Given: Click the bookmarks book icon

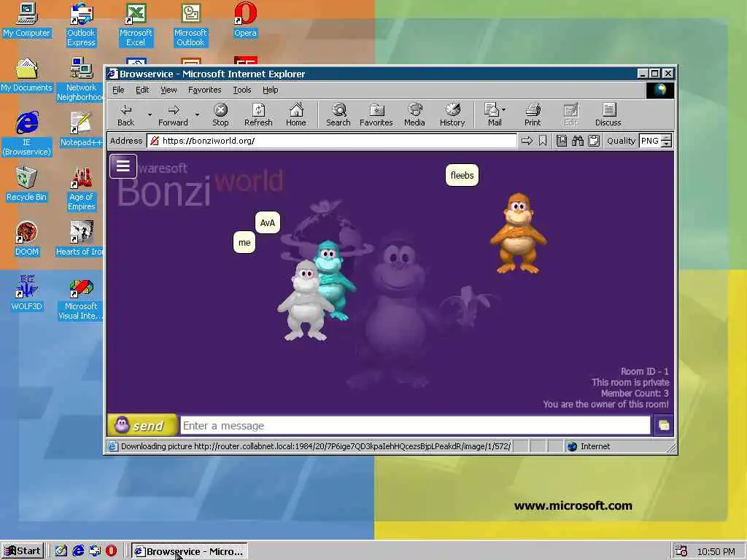Looking at the screenshot, I should (562, 141).
